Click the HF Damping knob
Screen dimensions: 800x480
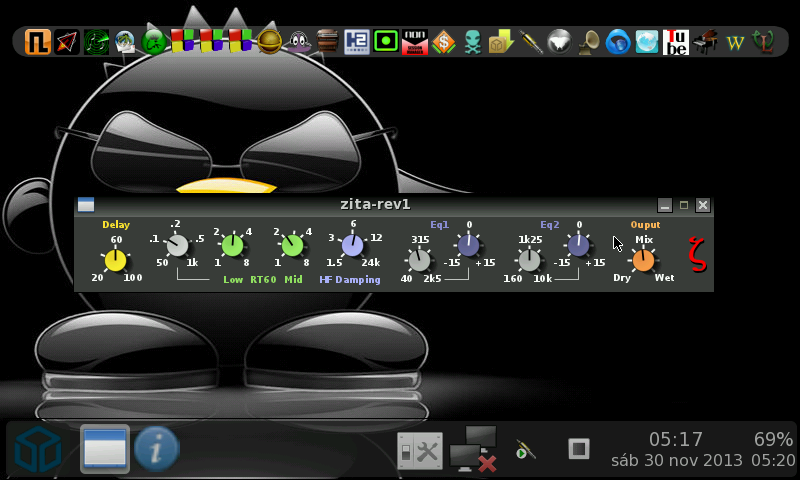[x=352, y=245]
